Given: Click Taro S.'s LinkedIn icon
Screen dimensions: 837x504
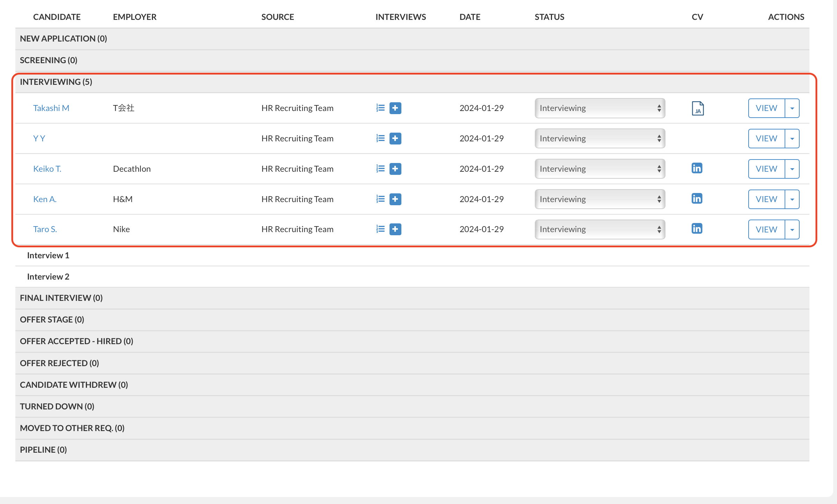Looking at the screenshot, I should point(697,229).
